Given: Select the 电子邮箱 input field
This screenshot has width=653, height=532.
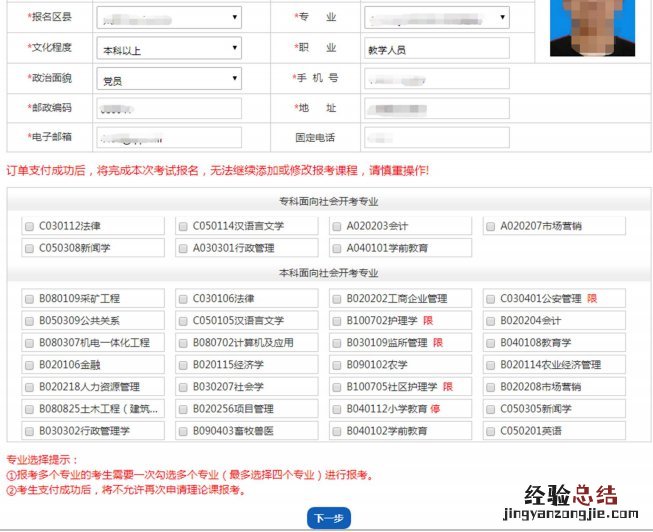Looking at the screenshot, I should [x=169, y=137].
